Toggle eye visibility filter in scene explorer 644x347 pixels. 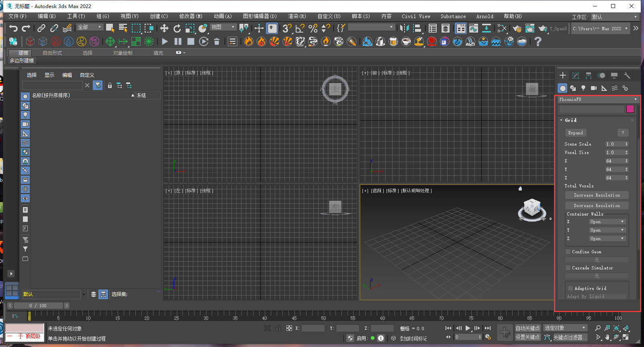25,198
